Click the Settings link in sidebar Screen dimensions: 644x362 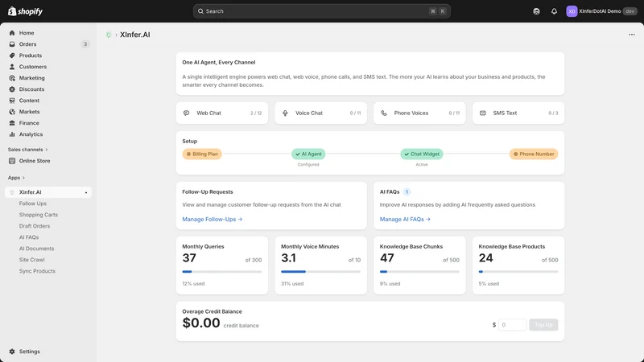point(30,352)
